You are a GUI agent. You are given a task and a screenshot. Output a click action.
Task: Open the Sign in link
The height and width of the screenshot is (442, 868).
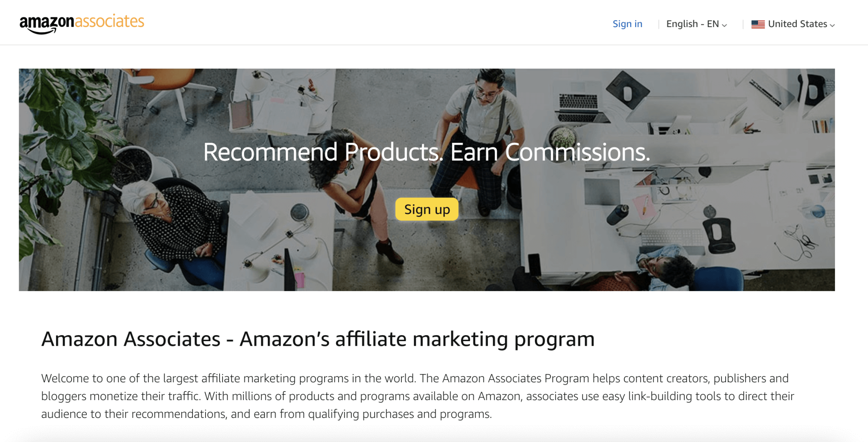[627, 24]
